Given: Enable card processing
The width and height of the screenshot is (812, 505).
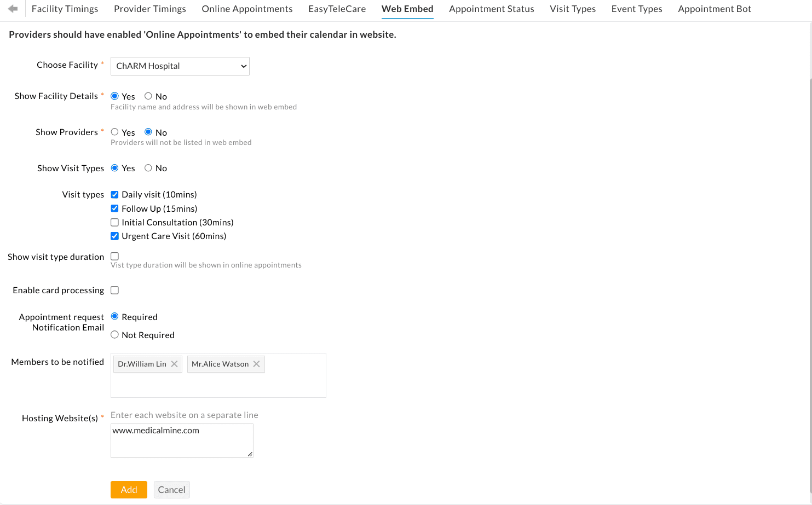Looking at the screenshot, I should (x=114, y=289).
